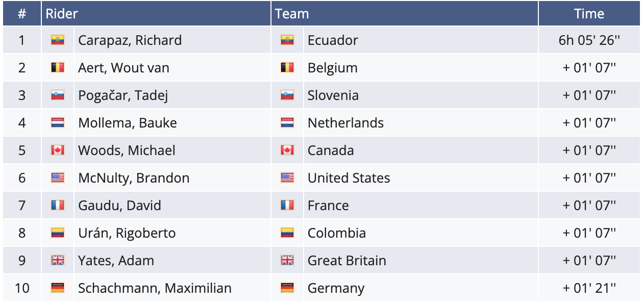Open rider Carapaz, Richard
Image resolution: width=644 pixels, height=304 pixels.
pyautogui.click(x=130, y=40)
